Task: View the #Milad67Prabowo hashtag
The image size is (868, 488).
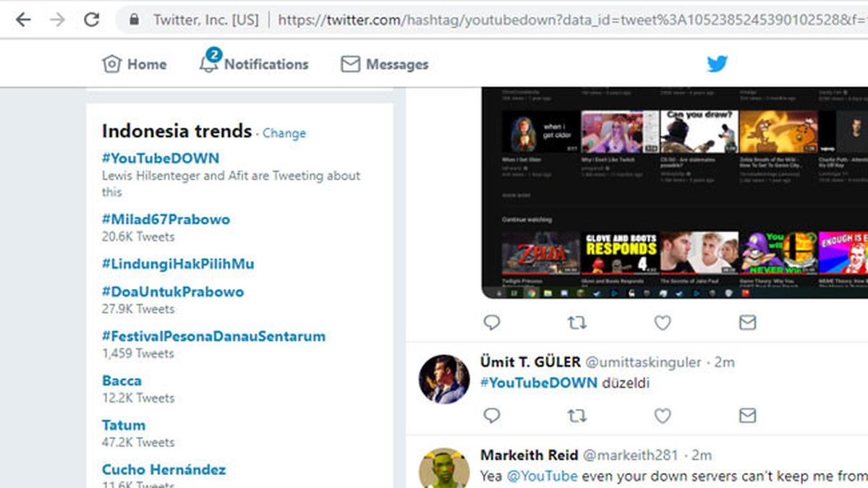Action: (x=166, y=219)
